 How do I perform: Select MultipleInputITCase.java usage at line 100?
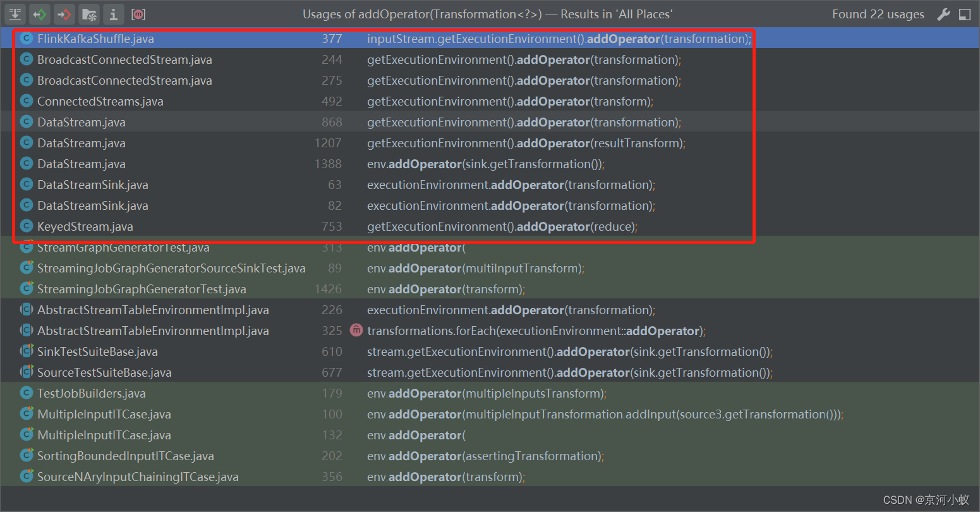(490, 414)
